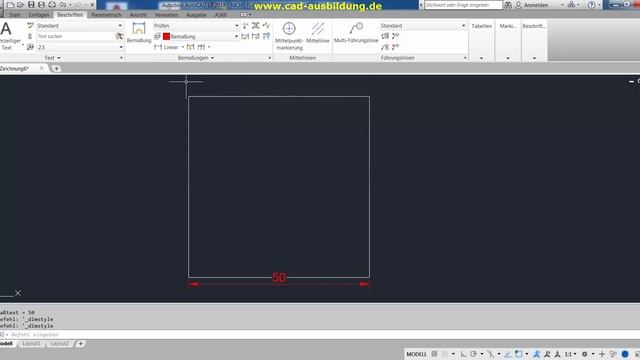
Task: Expand the Marki... panel
Action: click(508, 58)
